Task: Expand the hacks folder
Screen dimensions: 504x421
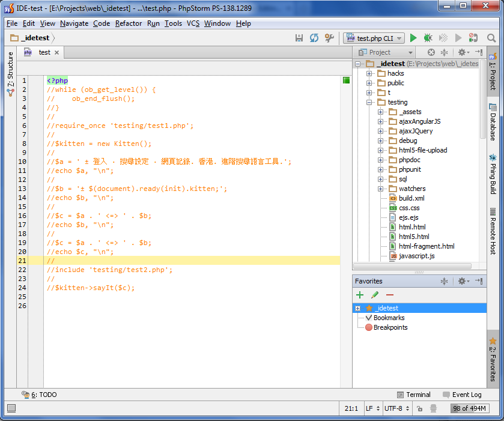Action: click(369, 73)
